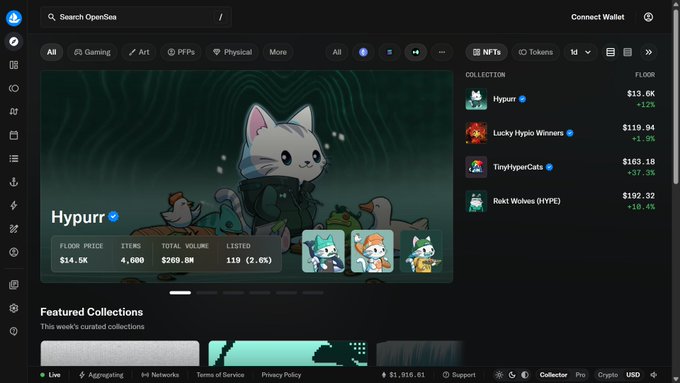Viewport: 680px width, 383px height.
Task: Select the All category tab
Action: pyautogui.click(x=52, y=52)
